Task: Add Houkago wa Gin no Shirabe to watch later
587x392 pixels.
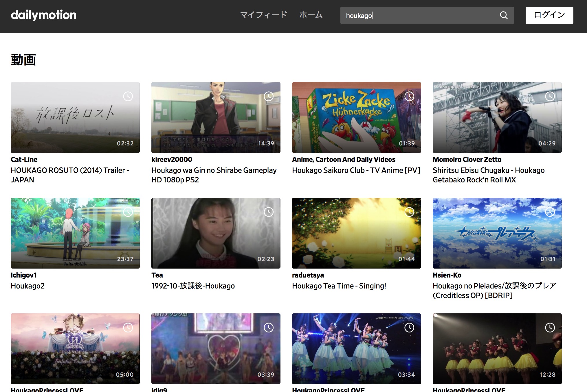Action: 269,96
